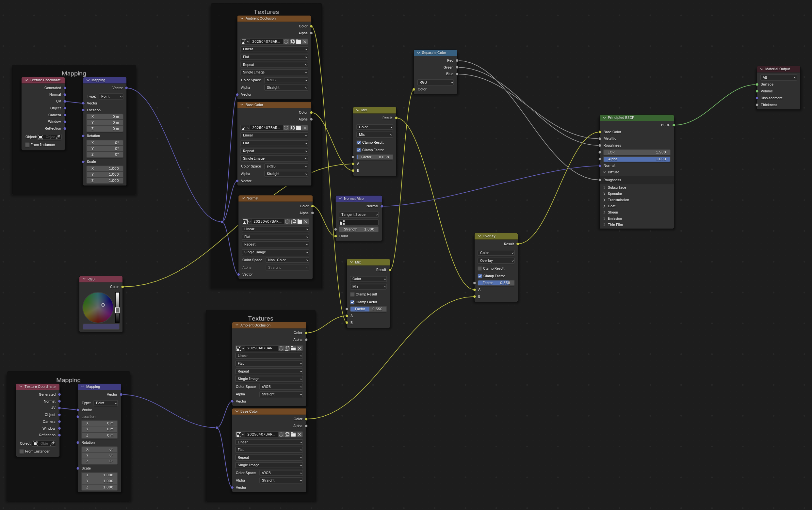Unlink image with X in Normal texture node
This screenshot has width=812, height=510.
tap(306, 221)
